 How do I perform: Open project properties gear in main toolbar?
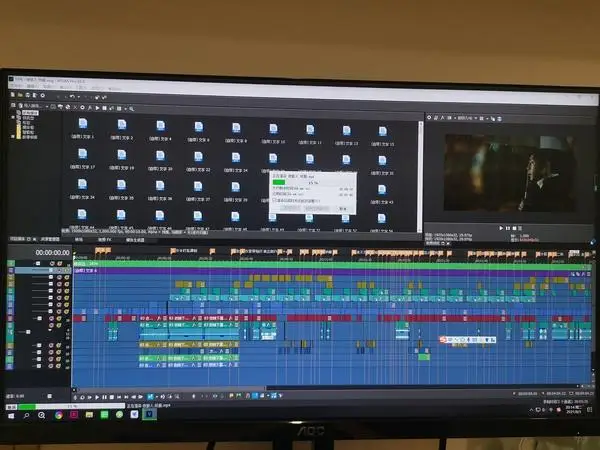click(43, 95)
